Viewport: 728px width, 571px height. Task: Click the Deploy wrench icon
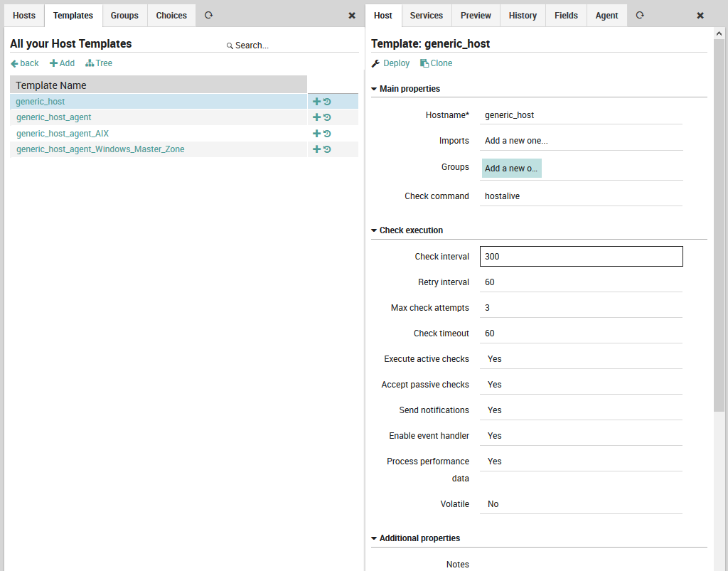pos(376,63)
